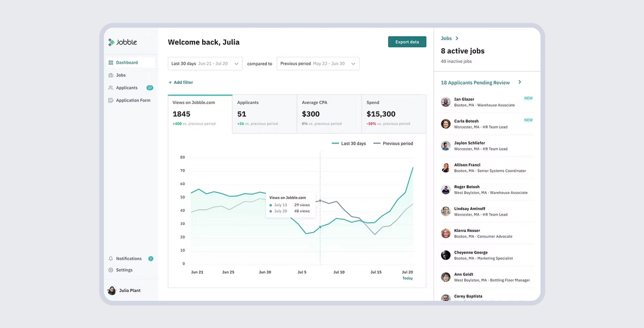Select the Dashboard grid icon in sidebar
644x328 pixels.
click(x=111, y=62)
